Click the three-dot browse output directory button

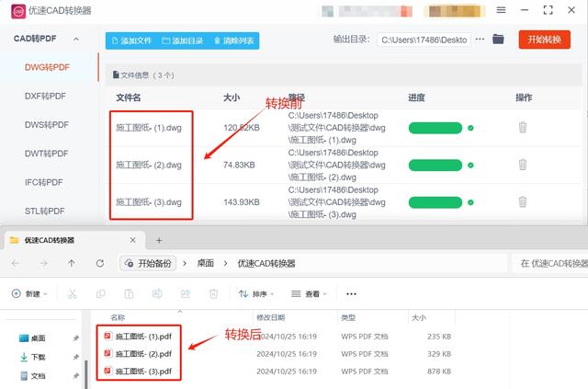[x=480, y=39]
